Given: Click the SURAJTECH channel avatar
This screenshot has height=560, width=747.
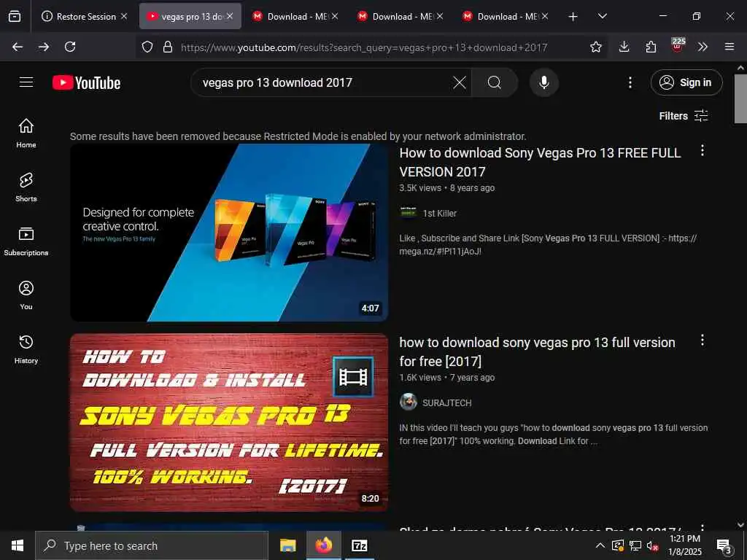Looking at the screenshot, I should pos(409,402).
